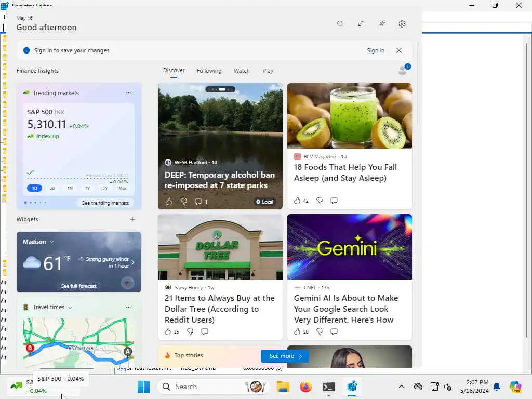Viewport: 532px width, 399px height.
Task: Advance weather alert with chevron arrow
Action: click(x=133, y=262)
